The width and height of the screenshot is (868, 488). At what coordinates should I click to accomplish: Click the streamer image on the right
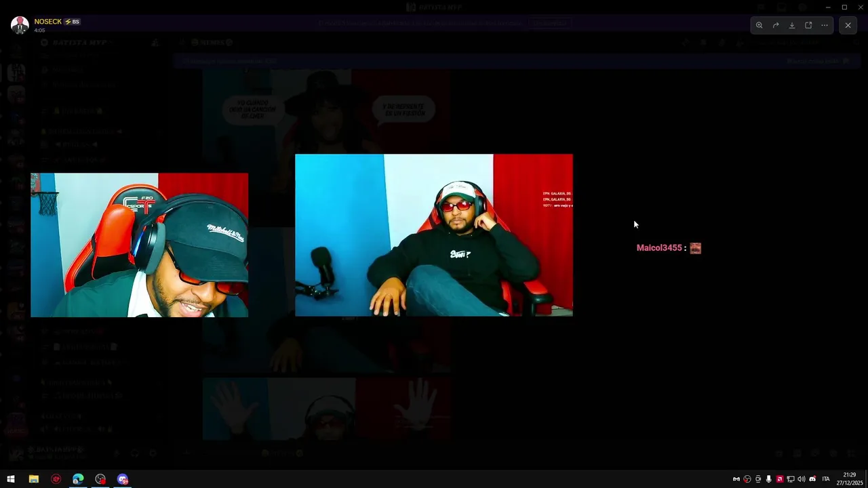point(434,235)
